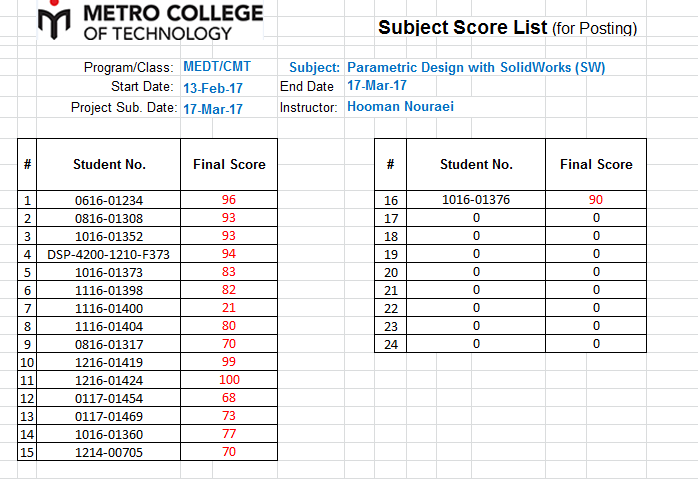The height and width of the screenshot is (479, 698).
Task: Select the final score 82
Action: pyautogui.click(x=229, y=290)
